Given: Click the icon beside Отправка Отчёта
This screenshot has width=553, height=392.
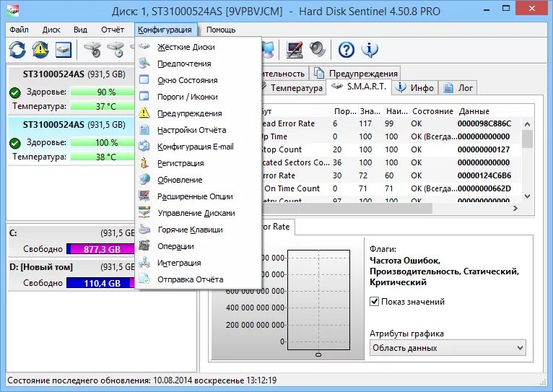Looking at the screenshot, I should coord(144,279).
